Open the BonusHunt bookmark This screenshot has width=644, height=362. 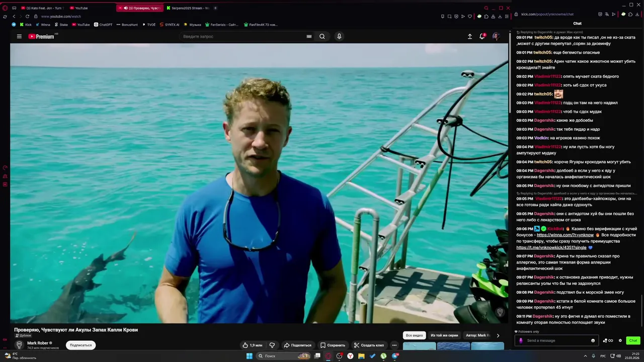[127, 24]
